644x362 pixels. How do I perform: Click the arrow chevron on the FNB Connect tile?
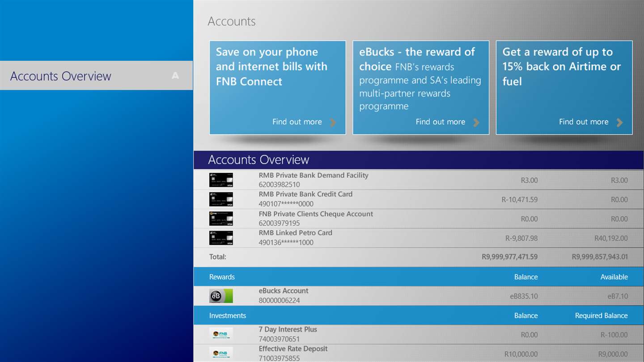click(333, 122)
